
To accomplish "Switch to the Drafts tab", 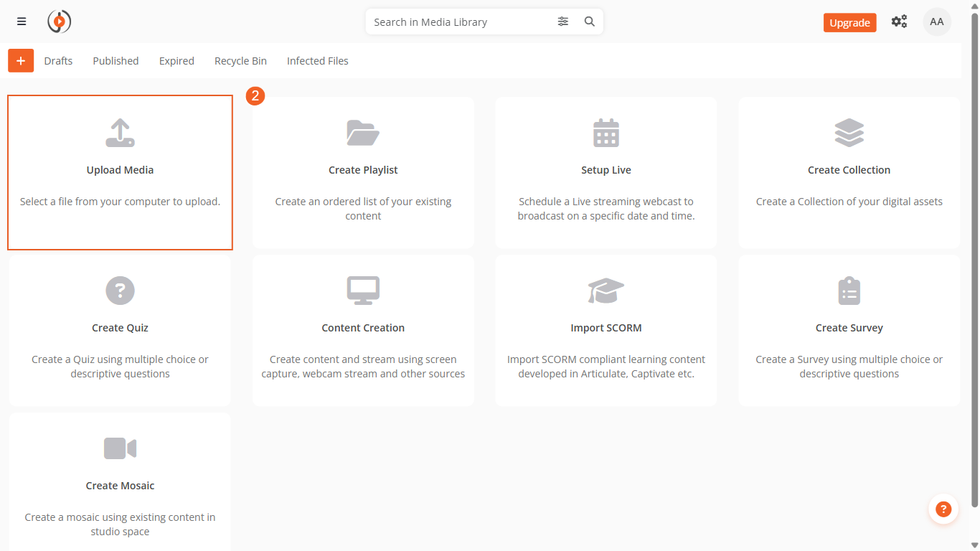I will pos(58,61).
